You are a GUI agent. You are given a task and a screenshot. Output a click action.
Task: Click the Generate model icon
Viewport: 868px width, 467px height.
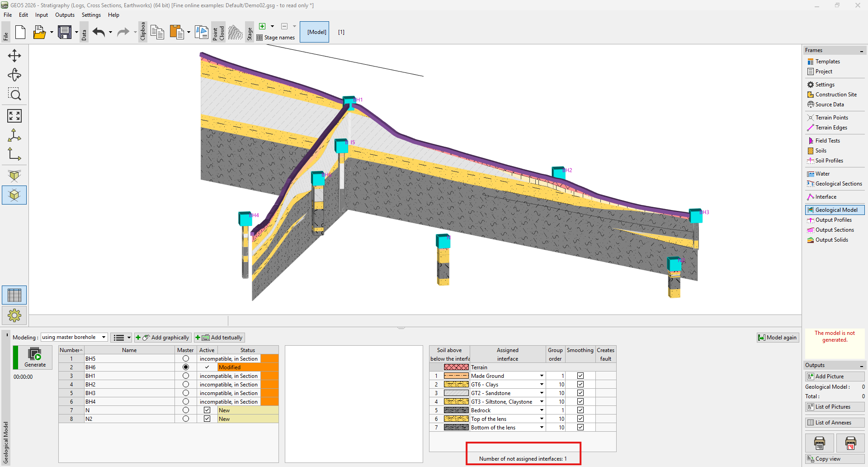[35, 357]
